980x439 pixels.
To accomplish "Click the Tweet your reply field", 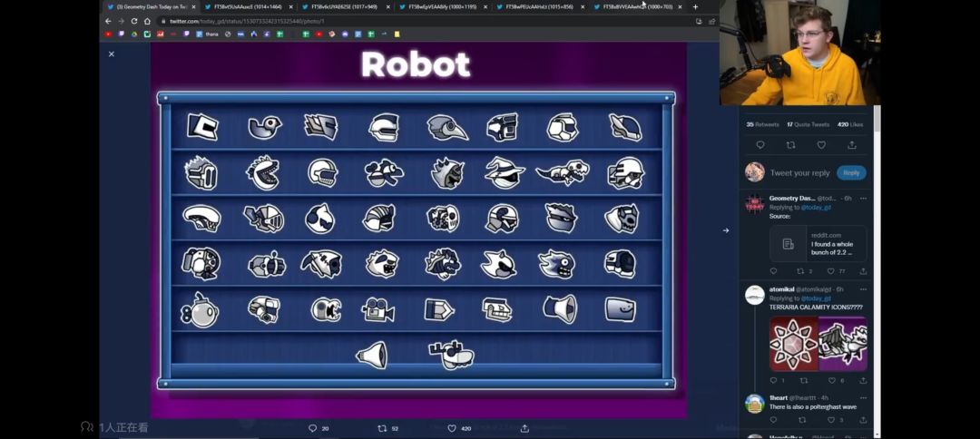I will coord(799,172).
